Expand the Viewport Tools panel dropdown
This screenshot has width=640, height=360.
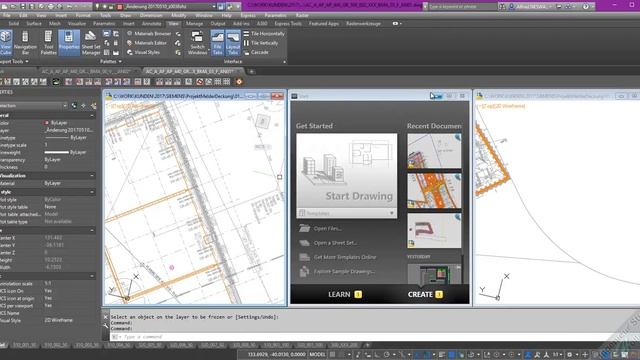click(14, 61)
